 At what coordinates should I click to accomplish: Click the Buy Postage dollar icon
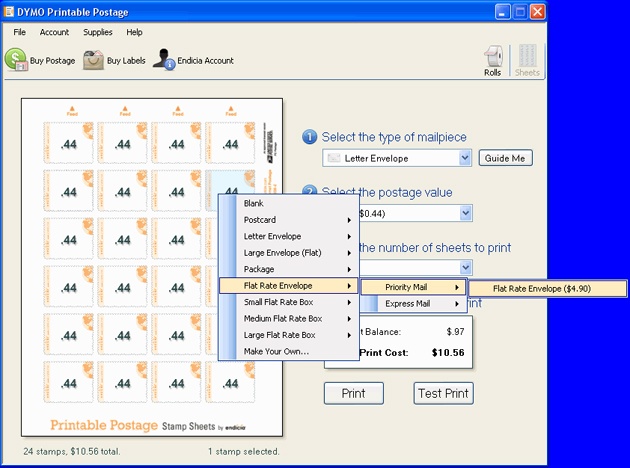point(16,60)
